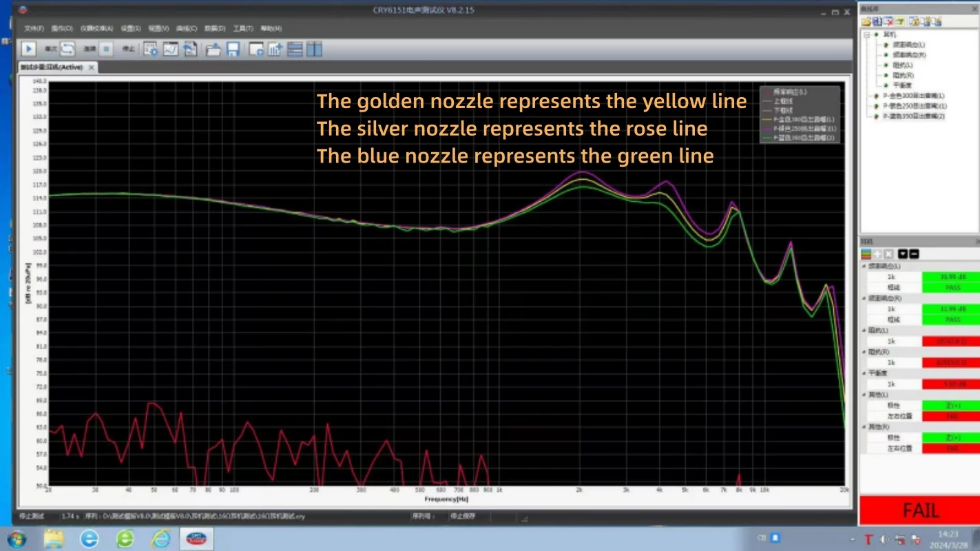Open the settings gear window icon

click(x=151, y=49)
